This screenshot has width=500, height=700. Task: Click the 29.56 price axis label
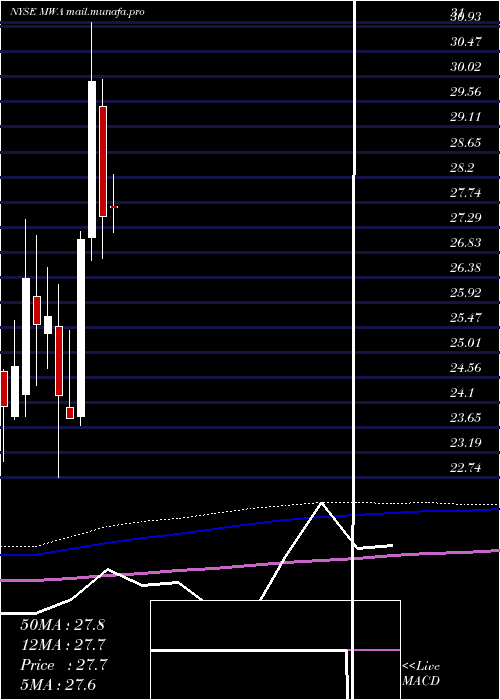[466, 92]
